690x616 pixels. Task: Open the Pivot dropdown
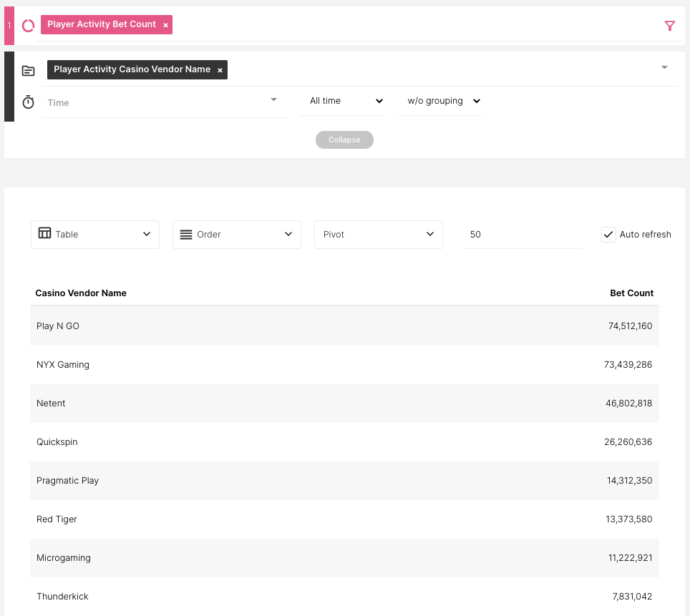pyautogui.click(x=378, y=235)
